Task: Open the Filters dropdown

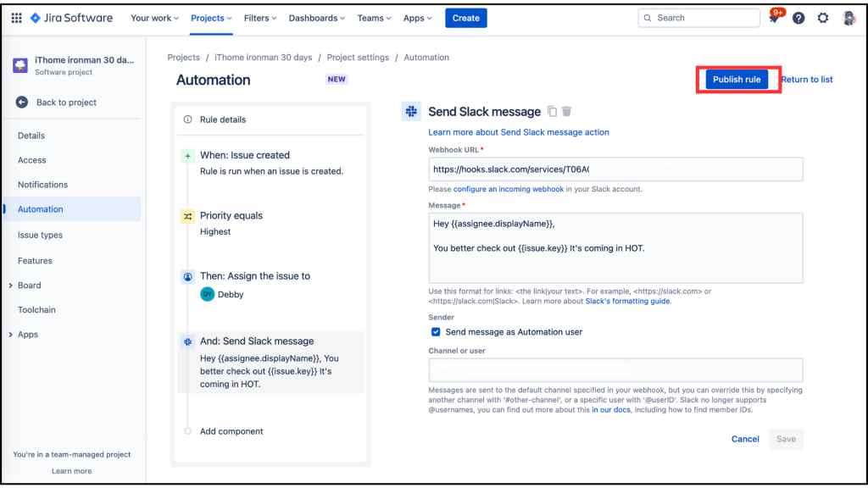Action: pos(260,18)
